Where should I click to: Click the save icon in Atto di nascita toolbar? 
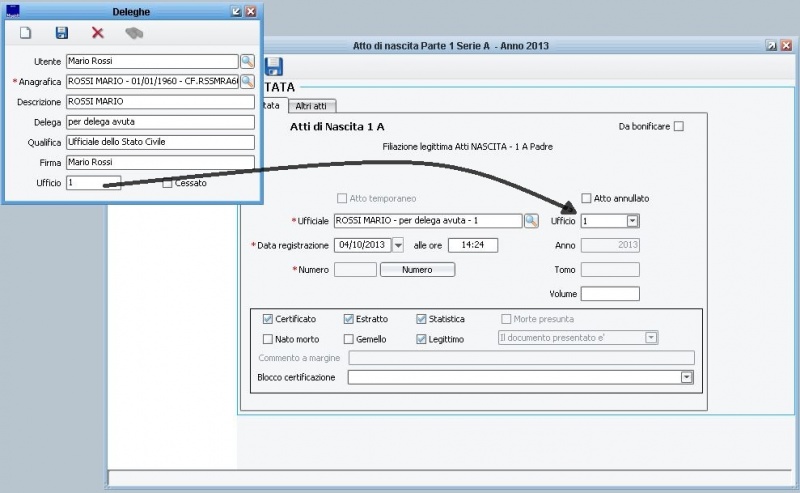(273, 67)
